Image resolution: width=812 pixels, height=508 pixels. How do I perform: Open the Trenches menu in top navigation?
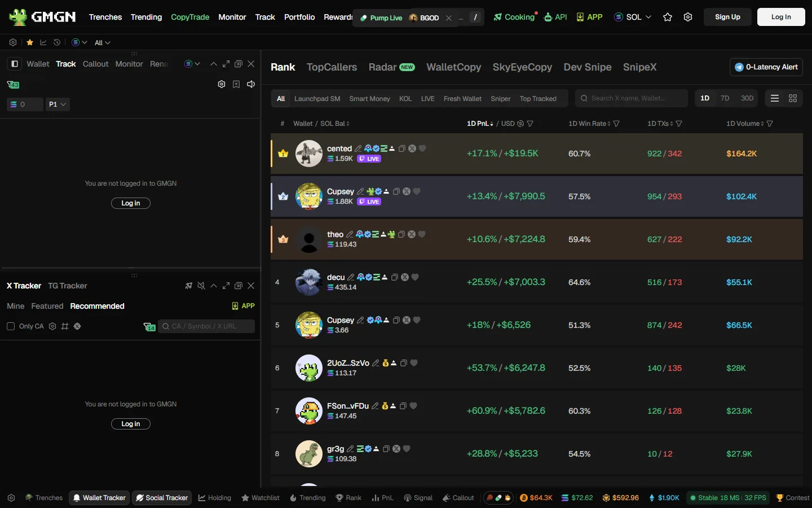point(105,17)
